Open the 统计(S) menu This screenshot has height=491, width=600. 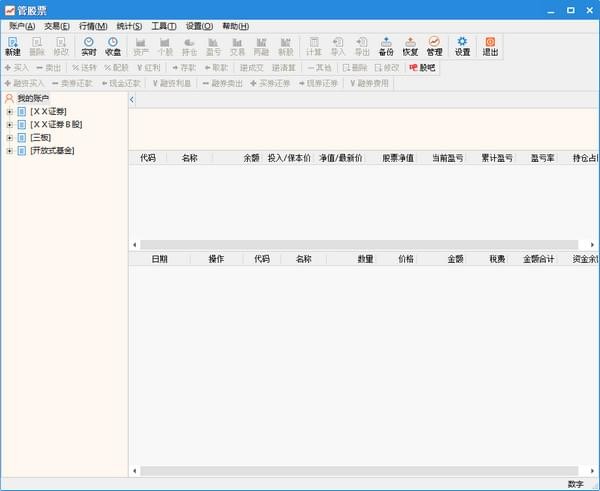[x=129, y=26]
